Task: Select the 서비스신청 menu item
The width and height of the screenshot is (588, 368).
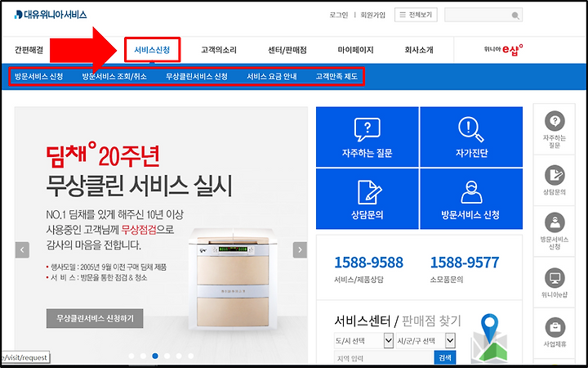Action: (152, 50)
